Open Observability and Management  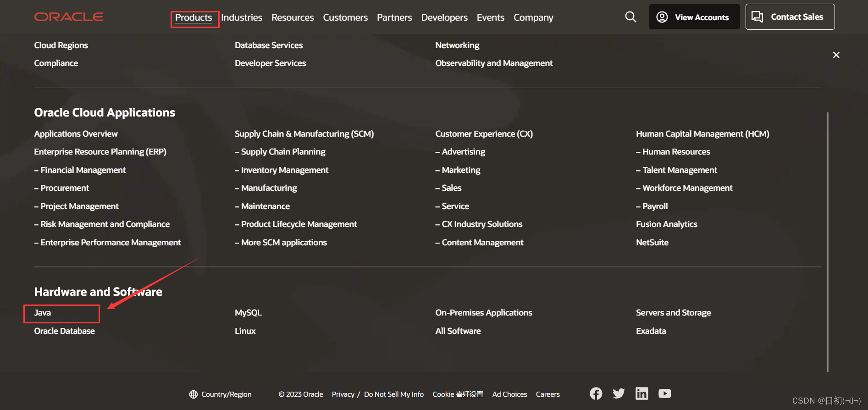(494, 63)
